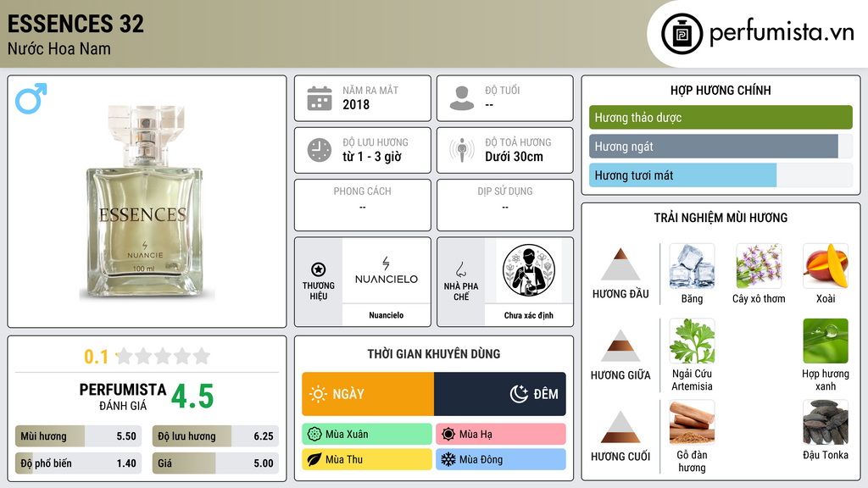Click the yellow 0.1 user rating

point(96,357)
